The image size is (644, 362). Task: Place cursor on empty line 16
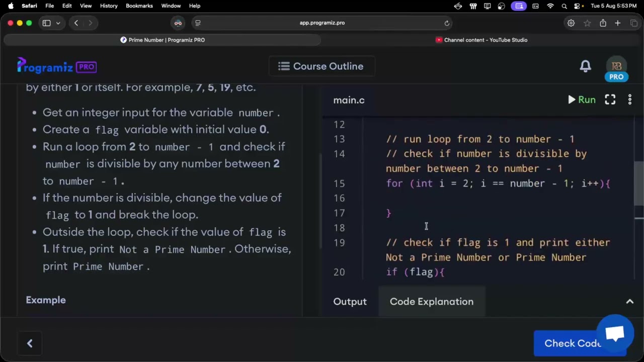click(x=498, y=198)
